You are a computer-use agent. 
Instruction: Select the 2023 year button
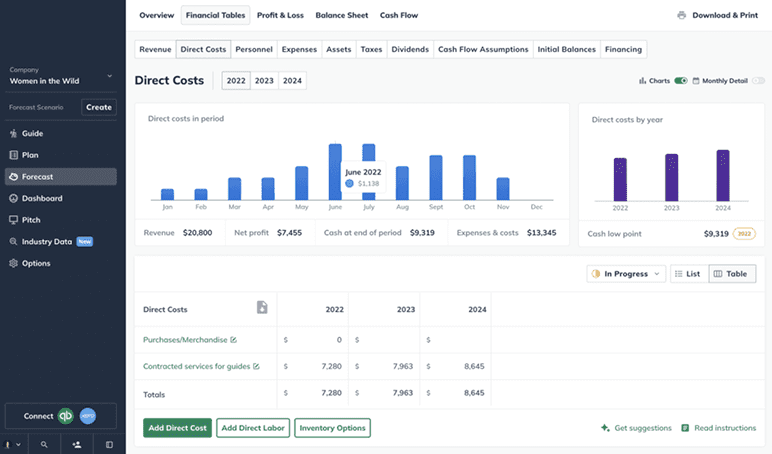click(264, 81)
